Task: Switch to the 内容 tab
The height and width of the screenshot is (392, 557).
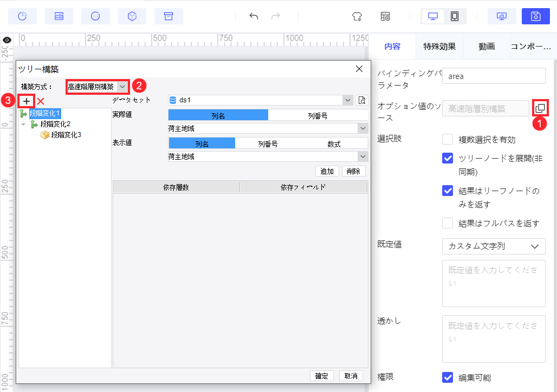Action: pos(392,47)
